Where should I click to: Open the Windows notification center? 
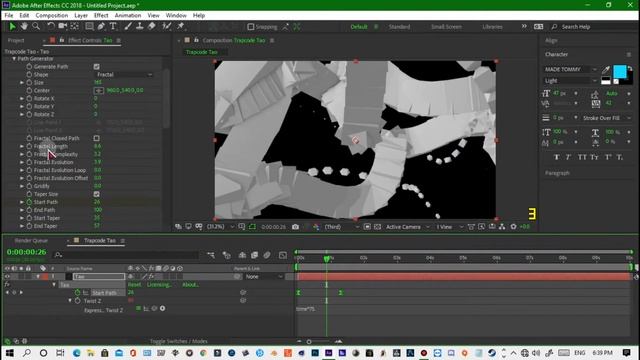pos(627,353)
